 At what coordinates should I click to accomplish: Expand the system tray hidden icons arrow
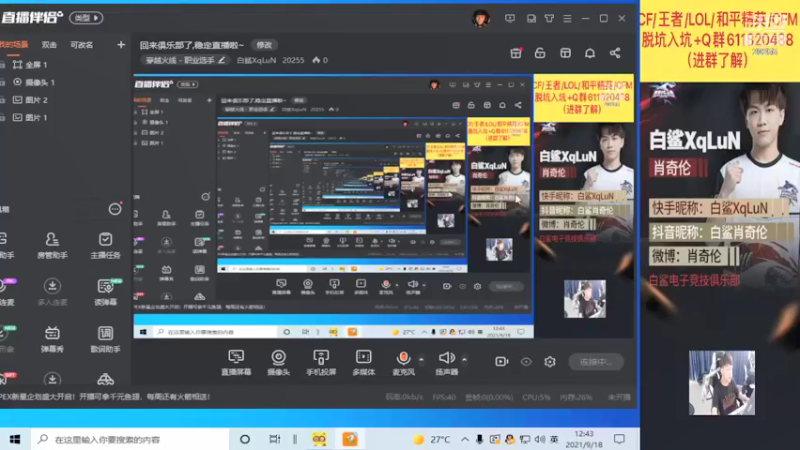(464, 439)
